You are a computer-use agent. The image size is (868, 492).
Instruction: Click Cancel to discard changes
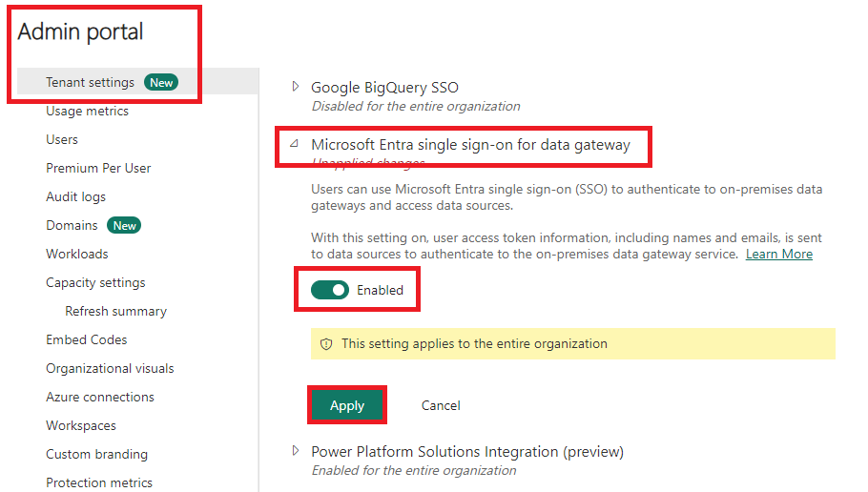tap(441, 405)
